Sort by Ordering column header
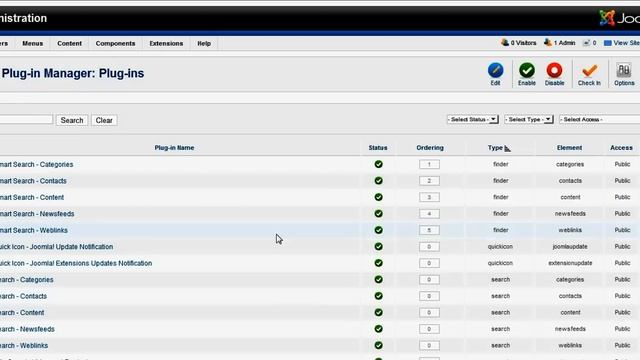 coord(430,148)
